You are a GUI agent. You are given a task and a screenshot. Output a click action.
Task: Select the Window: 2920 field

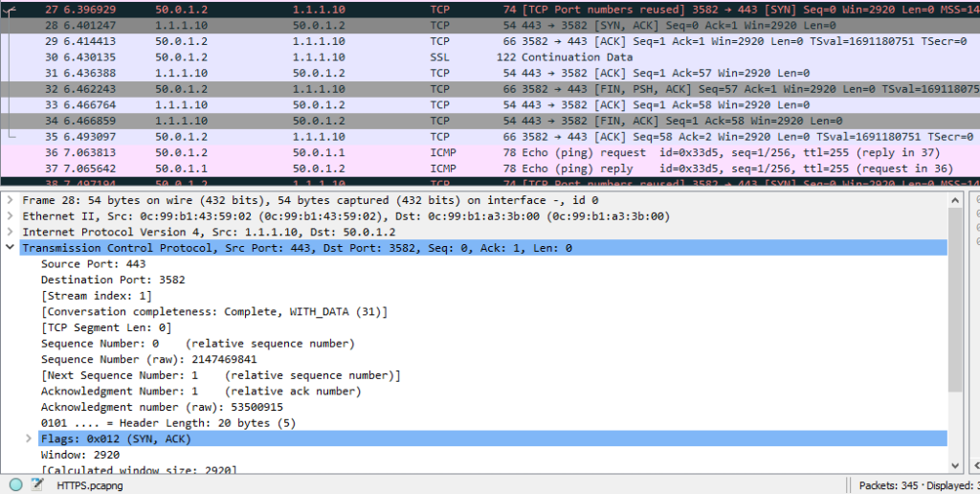79,455
